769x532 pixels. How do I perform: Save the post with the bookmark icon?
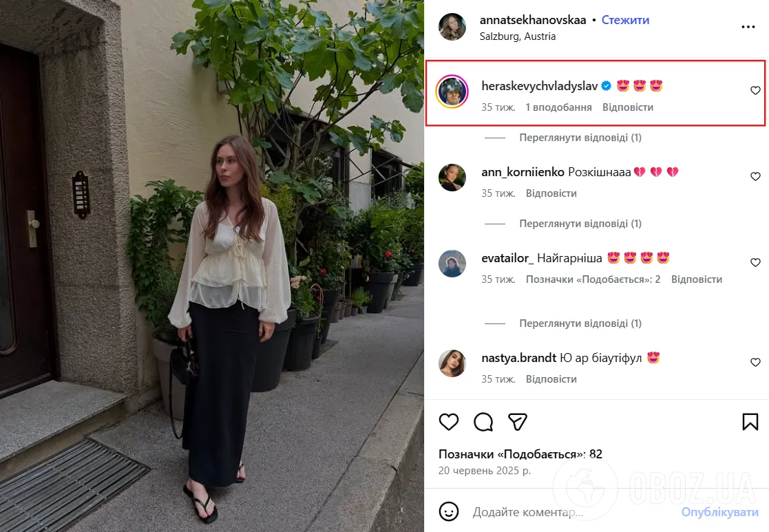pos(750,422)
